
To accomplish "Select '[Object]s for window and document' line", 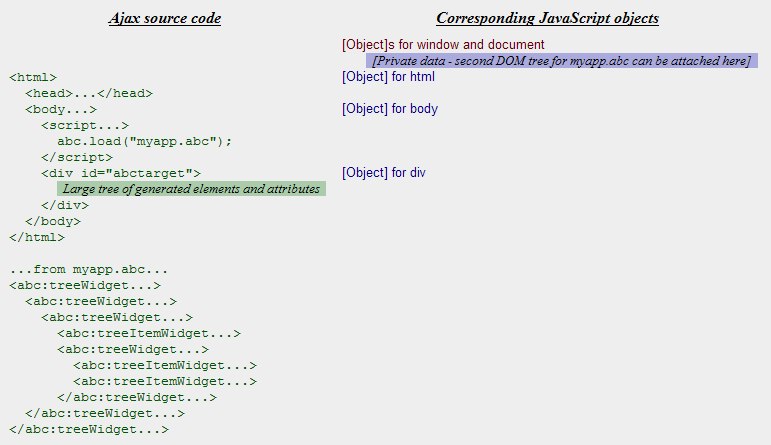I will point(443,45).
